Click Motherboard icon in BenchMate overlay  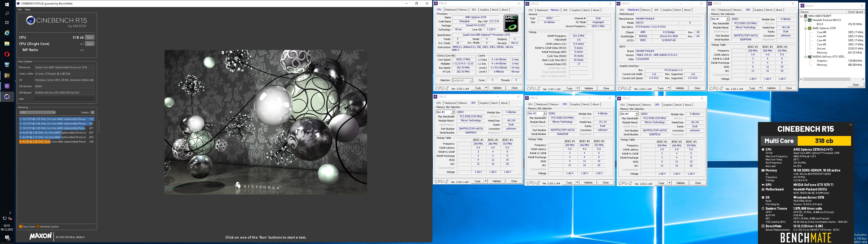tap(763, 189)
